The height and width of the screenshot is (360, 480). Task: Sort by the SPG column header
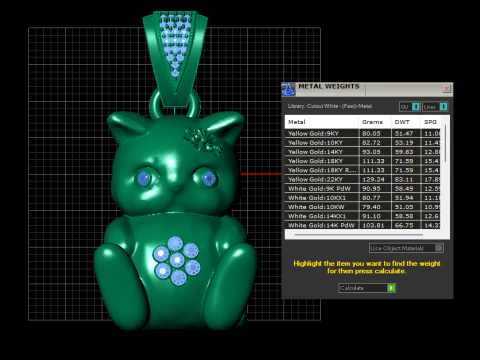click(x=430, y=122)
